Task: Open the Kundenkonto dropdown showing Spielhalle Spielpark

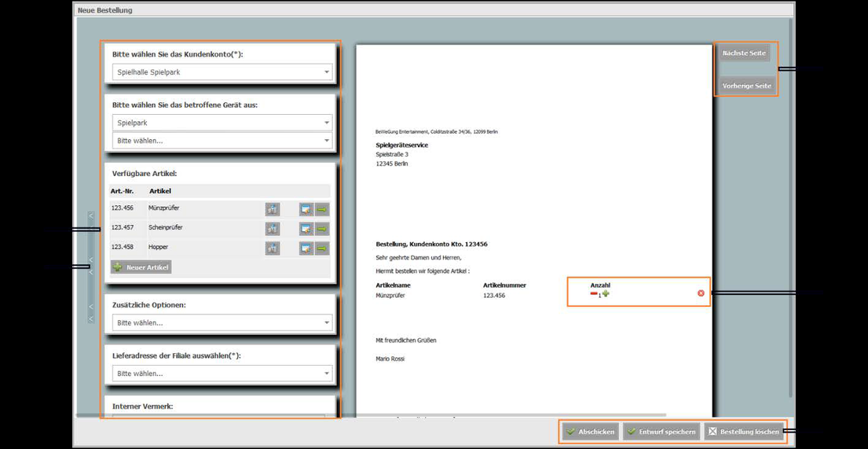Action: tap(222, 72)
